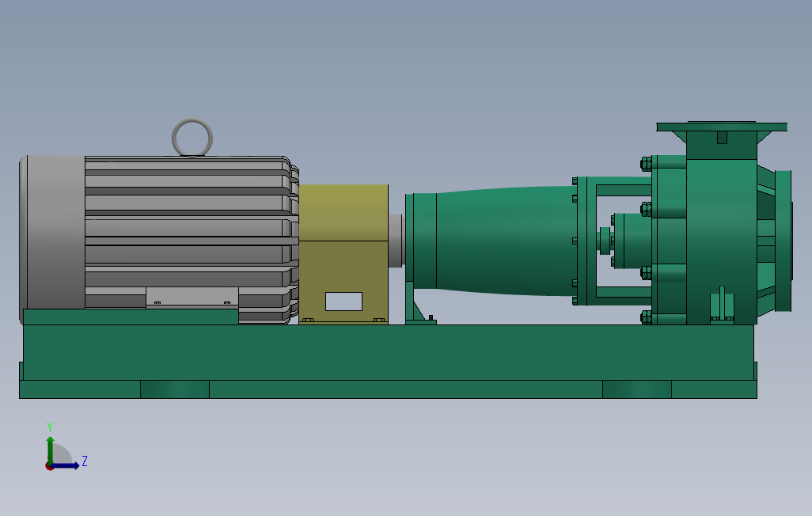
Task: Select the gray shaft stub beside the coupling guard
Action: [x=396, y=241]
